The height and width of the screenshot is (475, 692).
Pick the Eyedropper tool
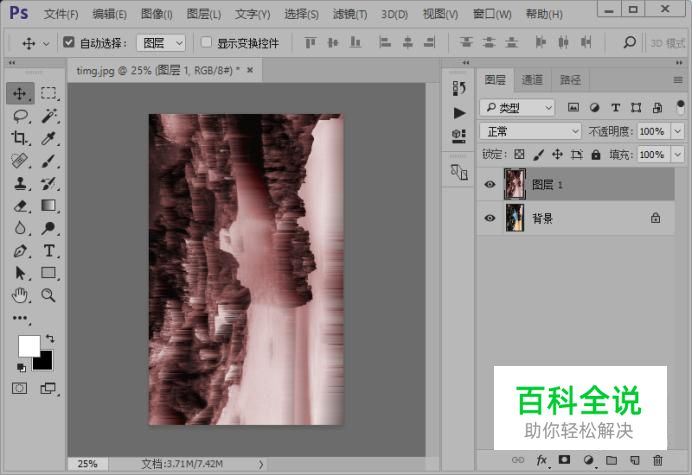click(49, 139)
